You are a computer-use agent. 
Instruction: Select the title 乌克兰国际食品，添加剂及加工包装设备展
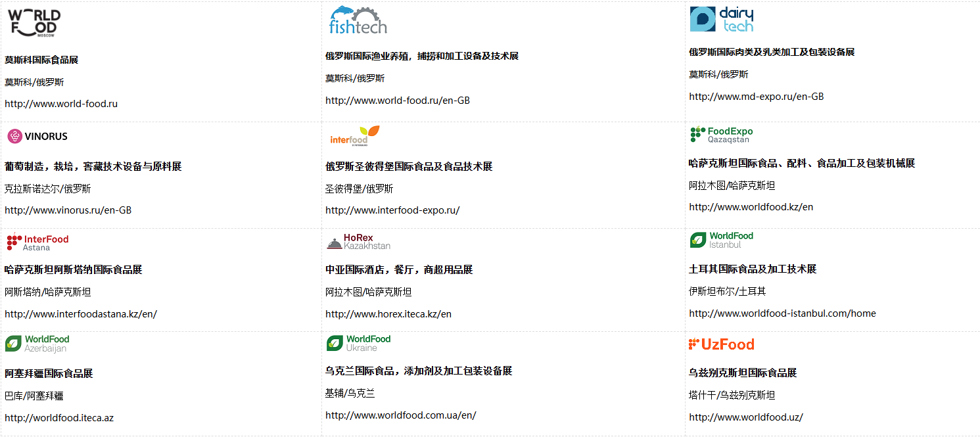pos(419,371)
